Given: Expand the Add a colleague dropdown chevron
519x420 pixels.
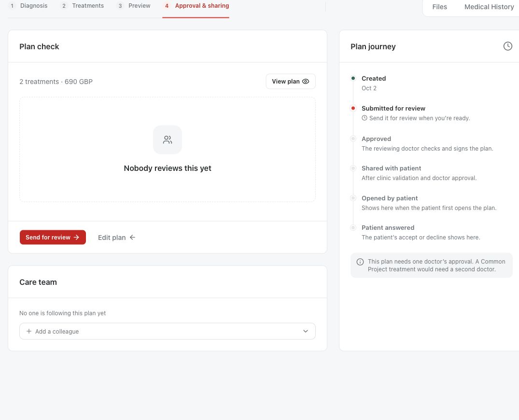Looking at the screenshot, I should (x=306, y=331).
